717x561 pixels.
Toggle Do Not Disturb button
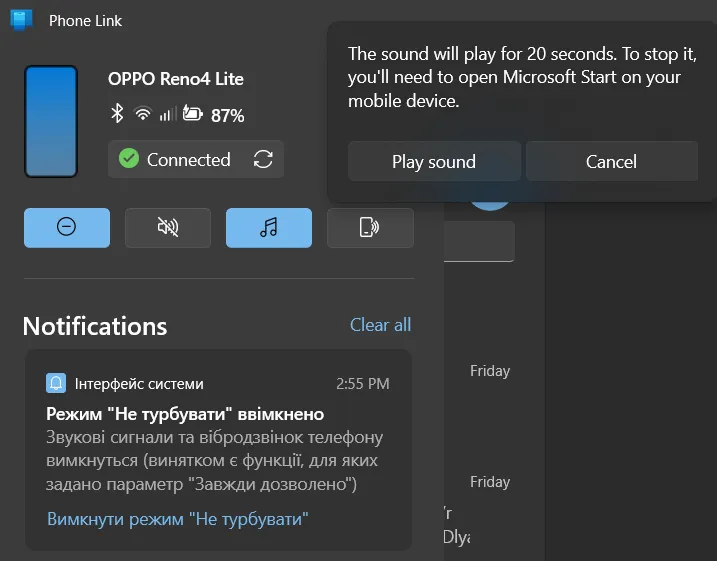pos(67,228)
